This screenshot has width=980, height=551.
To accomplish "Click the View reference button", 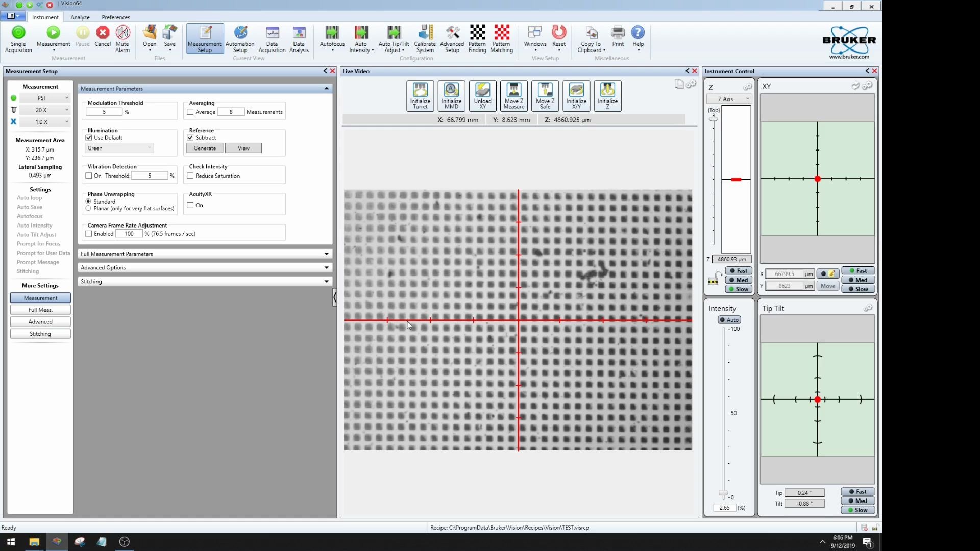I will coord(243,147).
